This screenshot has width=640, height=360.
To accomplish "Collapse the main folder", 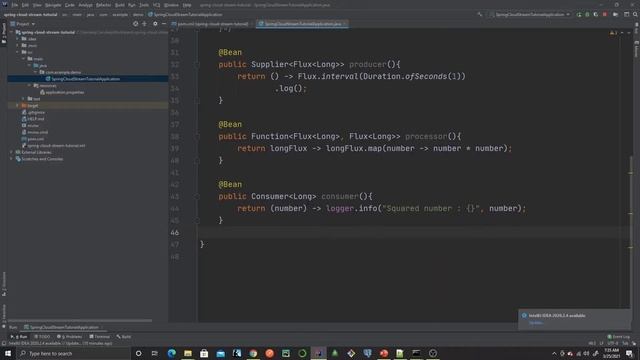I will coord(24,59).
